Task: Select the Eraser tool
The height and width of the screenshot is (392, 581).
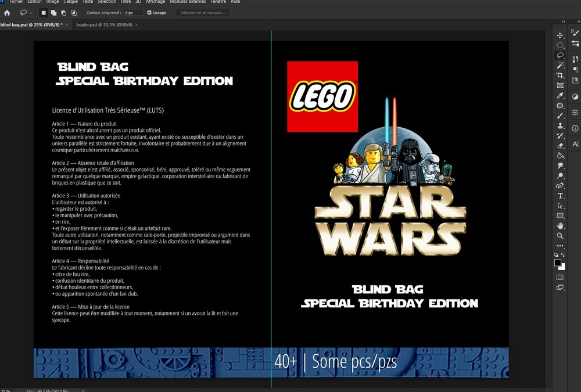Action: 560,146
